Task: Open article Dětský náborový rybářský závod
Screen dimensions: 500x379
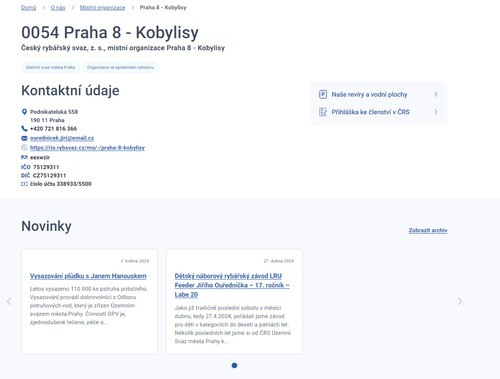Action: click(232, 285)
